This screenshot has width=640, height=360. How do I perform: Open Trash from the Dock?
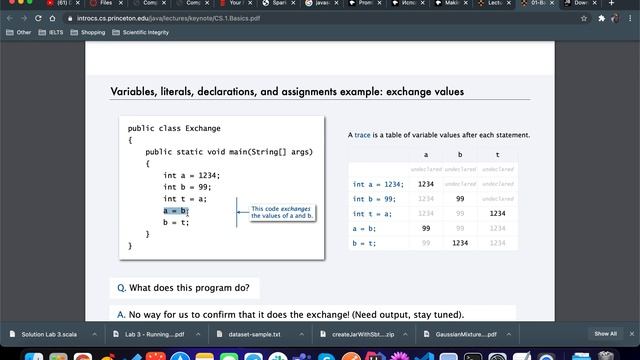click(606, 356)
